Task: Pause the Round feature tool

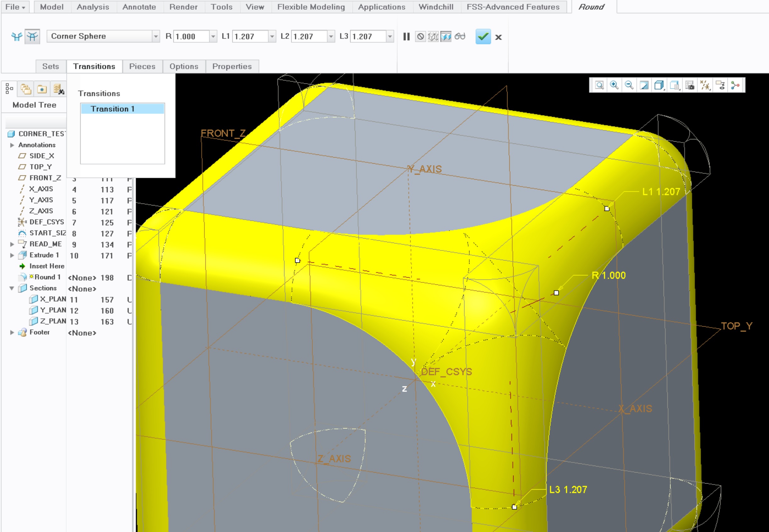Action: tap(406, 37)
